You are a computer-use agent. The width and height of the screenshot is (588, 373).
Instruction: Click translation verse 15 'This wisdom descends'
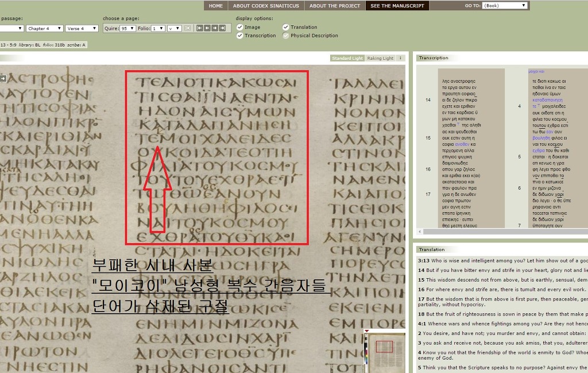point(503,280)
